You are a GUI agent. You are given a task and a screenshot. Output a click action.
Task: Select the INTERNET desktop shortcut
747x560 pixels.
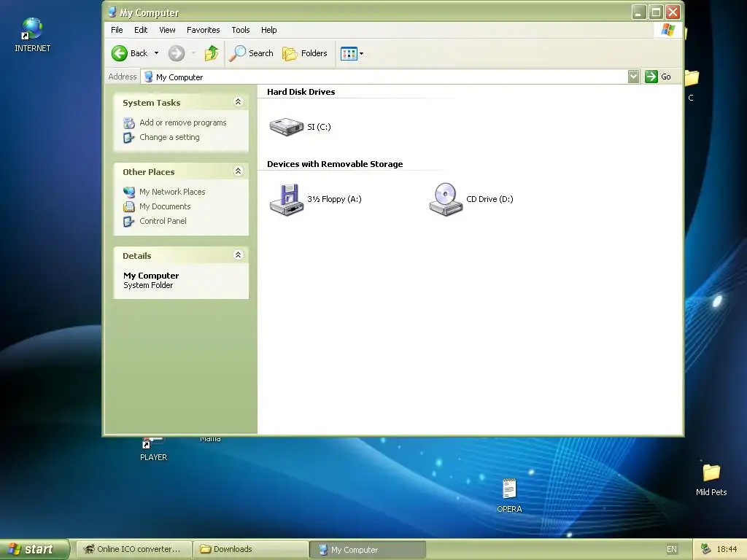coord(32,34)
